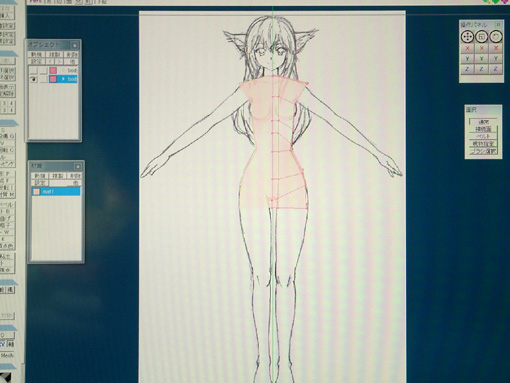Viewport: 510px width, 383px height.
Task: Click the red X axis button under move
Action: pos(467,48)
